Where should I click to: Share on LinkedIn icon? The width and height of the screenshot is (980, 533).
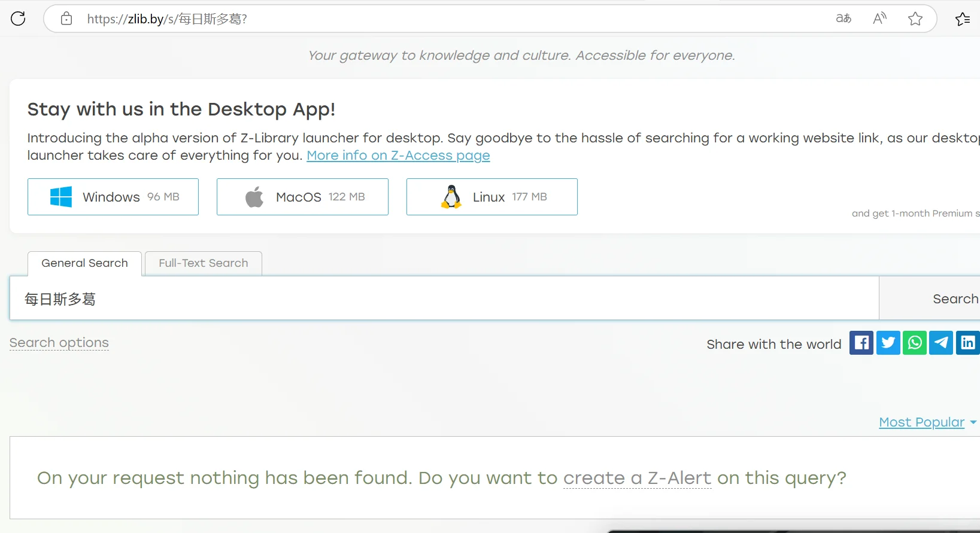[x=967, y=343]
